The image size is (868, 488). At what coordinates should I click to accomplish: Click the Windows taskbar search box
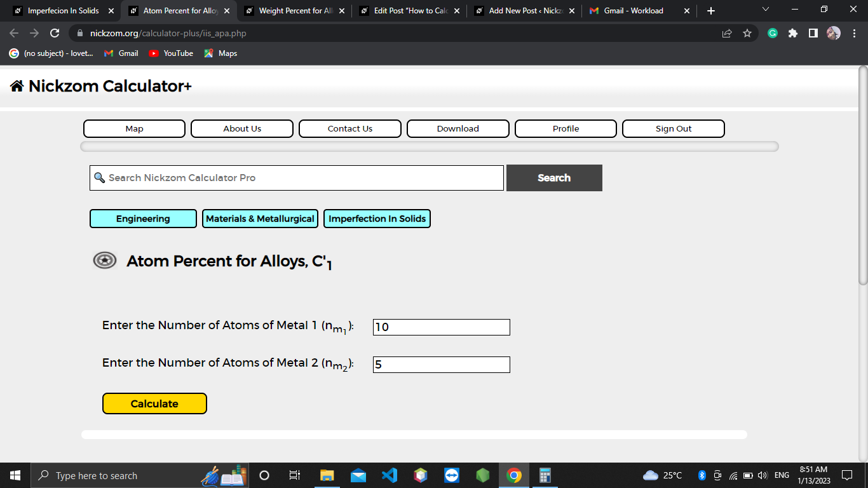click(x=140, y=475)
